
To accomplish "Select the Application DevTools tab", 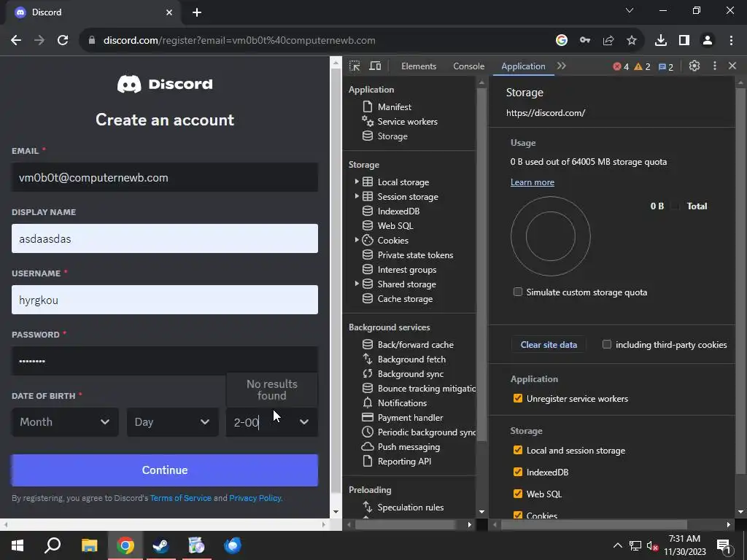I will pos(523,66).
